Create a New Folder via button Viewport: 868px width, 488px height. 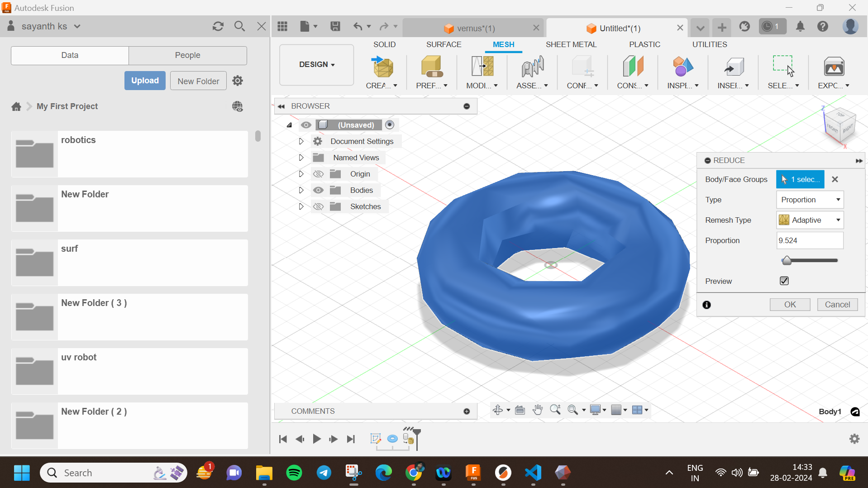point(198,81)
